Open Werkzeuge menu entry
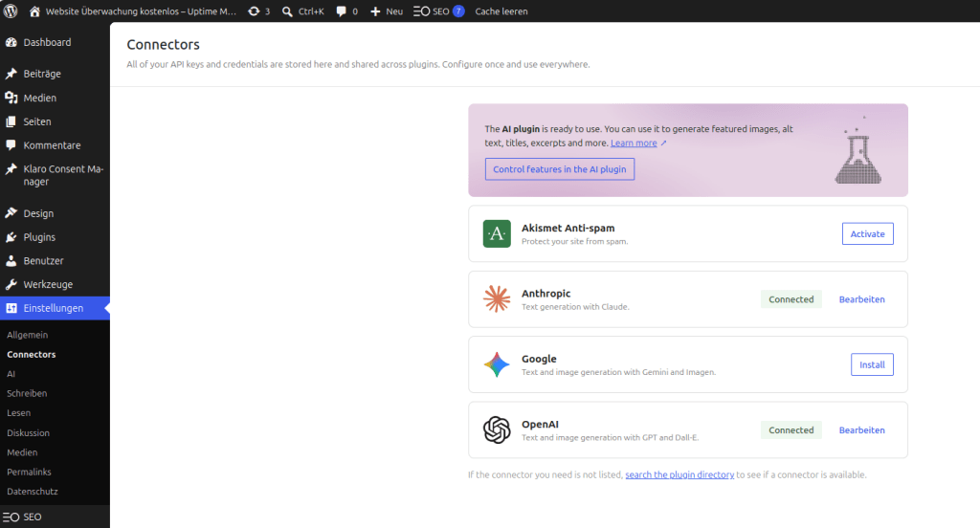The width and height of the screenshot is (980, 528). click(x=48, y=284)
